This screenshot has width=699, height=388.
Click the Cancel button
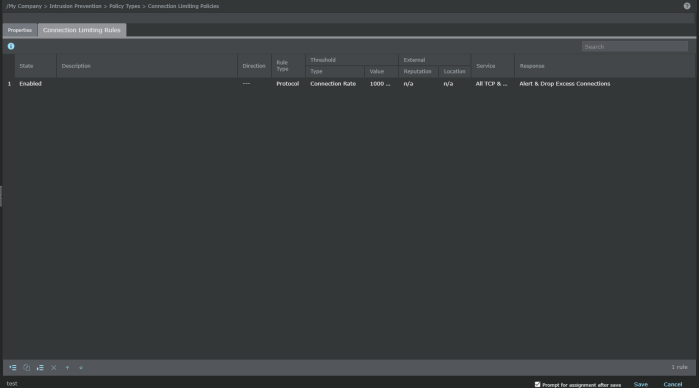[x=673, y=384]
